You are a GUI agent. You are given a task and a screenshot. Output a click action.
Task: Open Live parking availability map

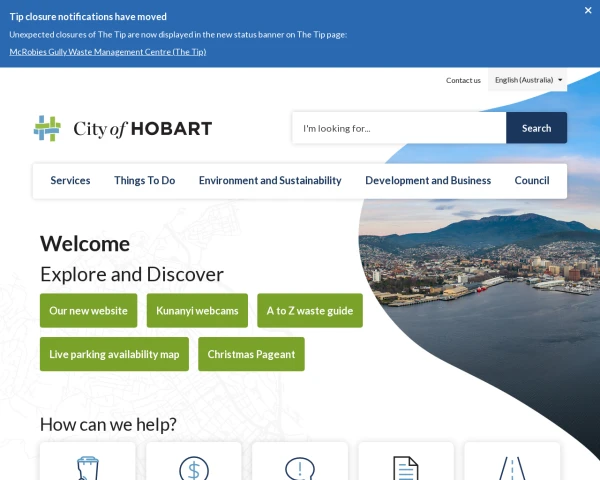(114, 354)
